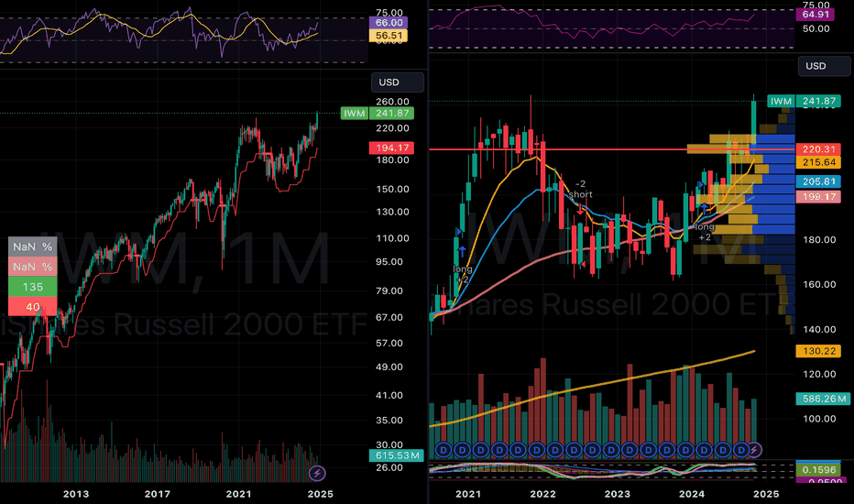Select the 64.91 RSI label on the right chart
Viewport: 854px width, 504px height.
click(815, 15)
